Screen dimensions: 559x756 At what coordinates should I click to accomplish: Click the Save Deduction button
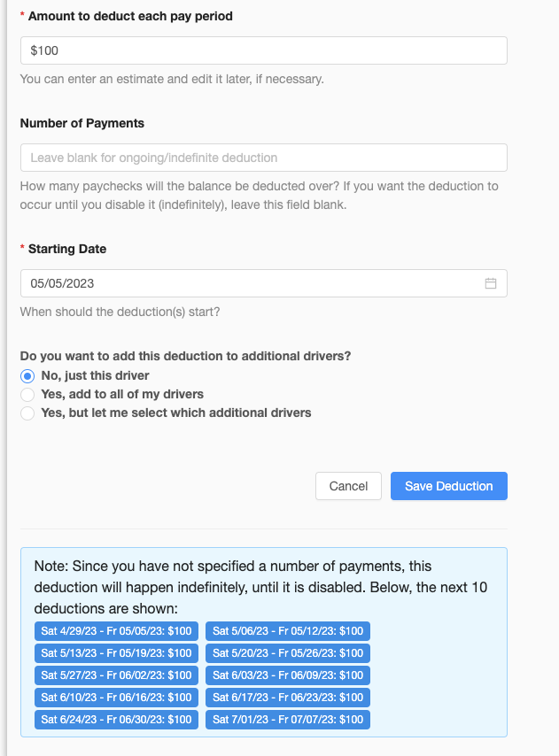[x=448, y=486]
